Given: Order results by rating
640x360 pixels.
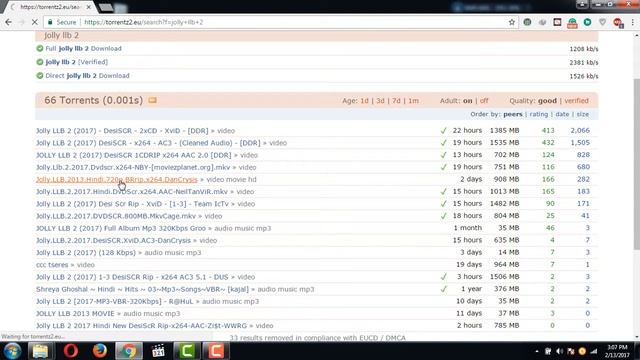Looking at the screenshot, I should [x=539, y=114].
